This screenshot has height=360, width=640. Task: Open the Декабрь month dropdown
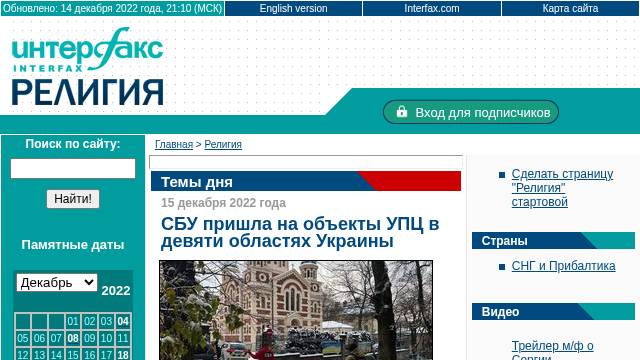click(57, 282)
